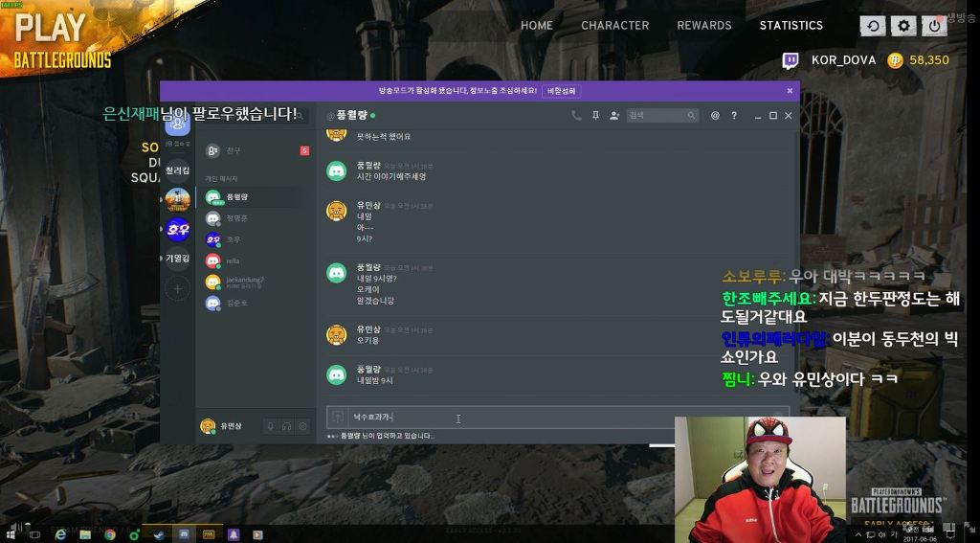Open Discord home friends icon

(x=177, y=124)
